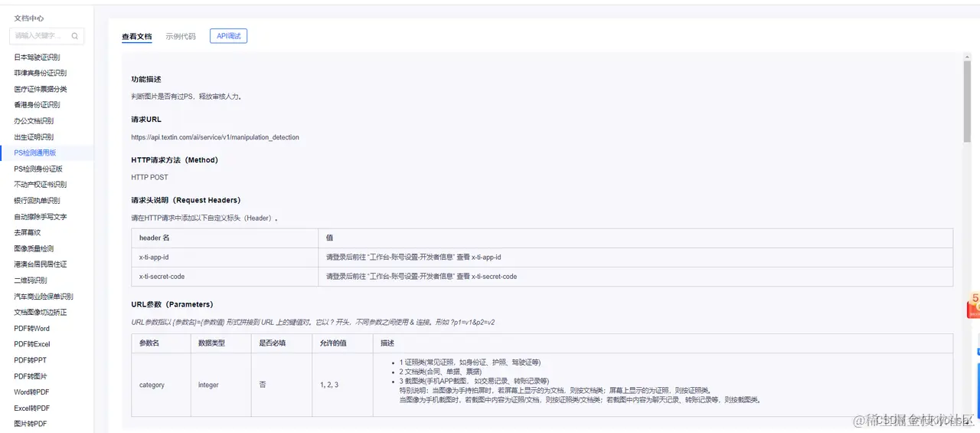This screenshot has height=433, width=980.
Task: Click the integer data type cell
Action: tap(221, 385)
